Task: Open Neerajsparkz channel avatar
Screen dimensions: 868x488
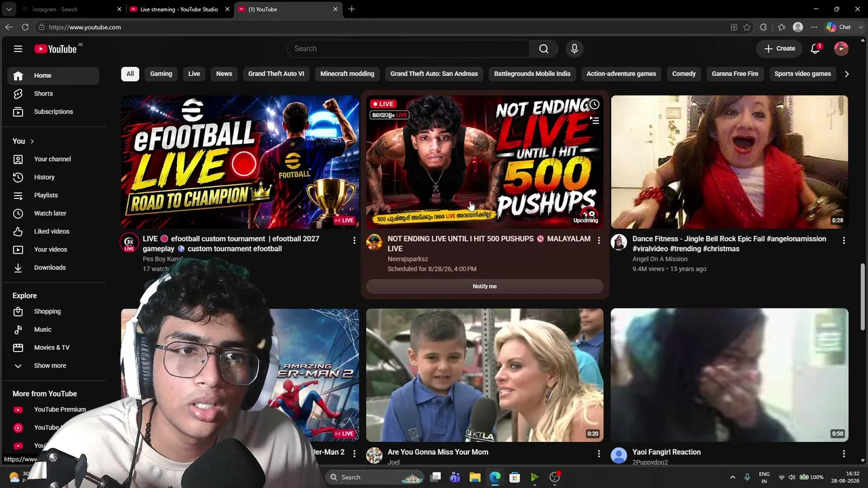Action: 374,242
